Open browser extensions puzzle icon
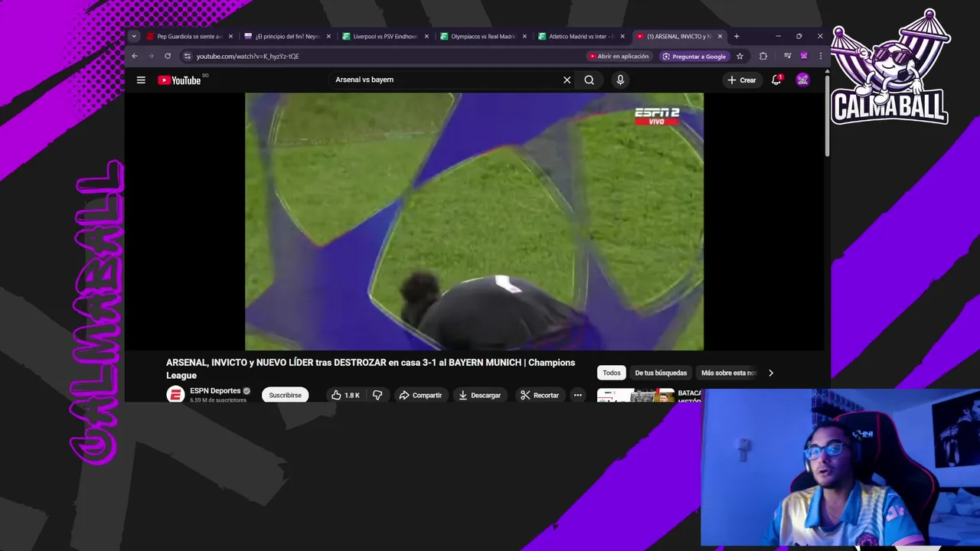980x551 pixels. point(763,56)
